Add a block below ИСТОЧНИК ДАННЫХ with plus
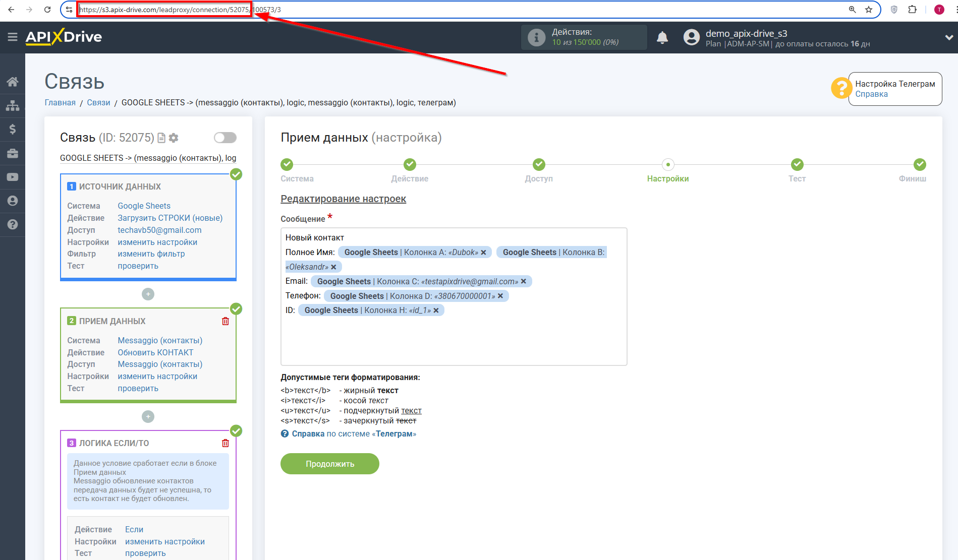Screen dimensions: 958x560 coord(148,294)
